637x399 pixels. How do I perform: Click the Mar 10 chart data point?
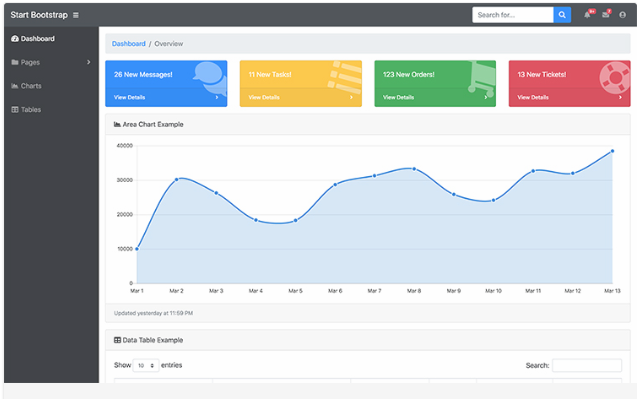(494, 200)
